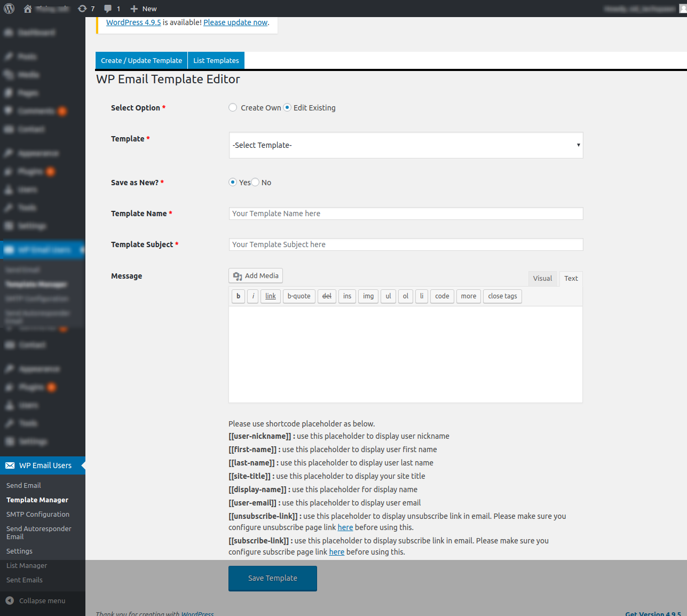Click the 'img' editor button
This screenshot has width=687, height=616.
pos(368,296)
